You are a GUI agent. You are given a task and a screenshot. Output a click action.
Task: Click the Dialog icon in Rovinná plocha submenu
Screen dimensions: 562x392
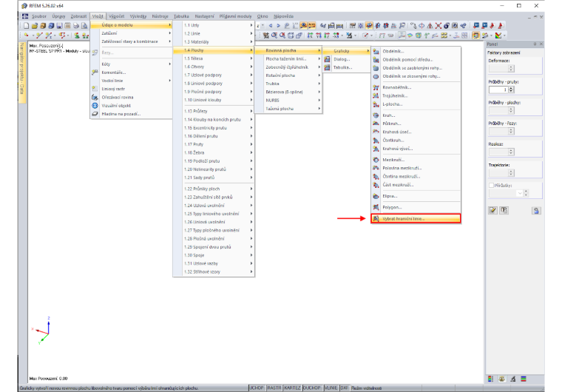pos(328,59)
